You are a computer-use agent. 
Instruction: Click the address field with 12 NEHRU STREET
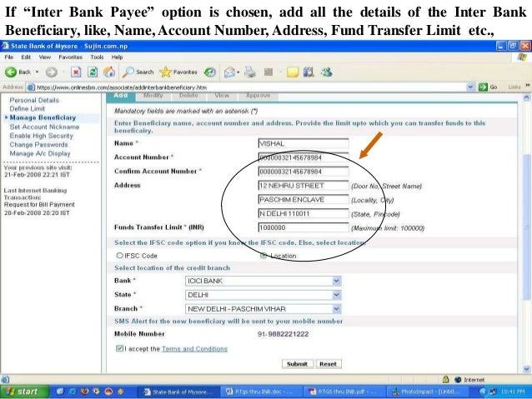coord(304,186)
